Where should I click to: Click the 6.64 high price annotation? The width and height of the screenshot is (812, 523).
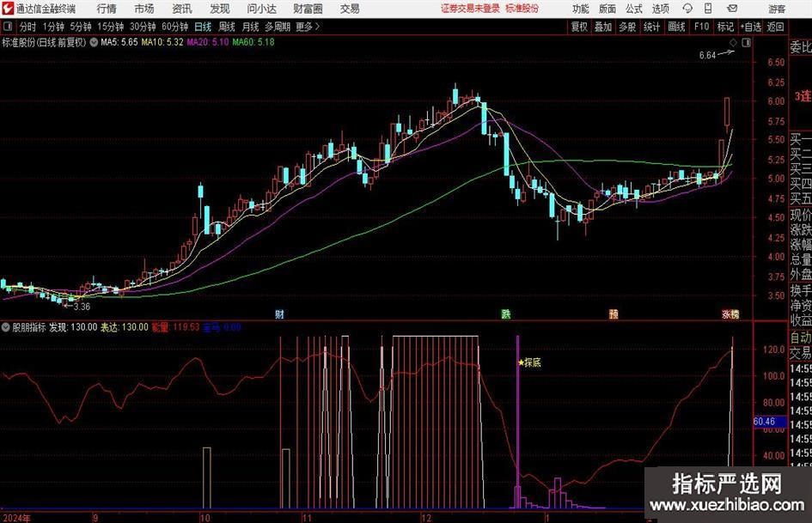[707, 56]
